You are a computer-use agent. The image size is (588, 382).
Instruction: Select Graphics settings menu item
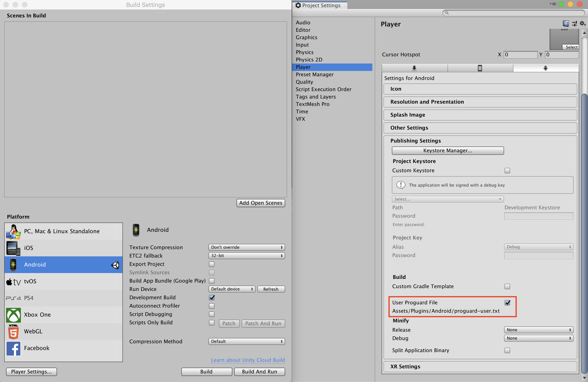[307, 37]
